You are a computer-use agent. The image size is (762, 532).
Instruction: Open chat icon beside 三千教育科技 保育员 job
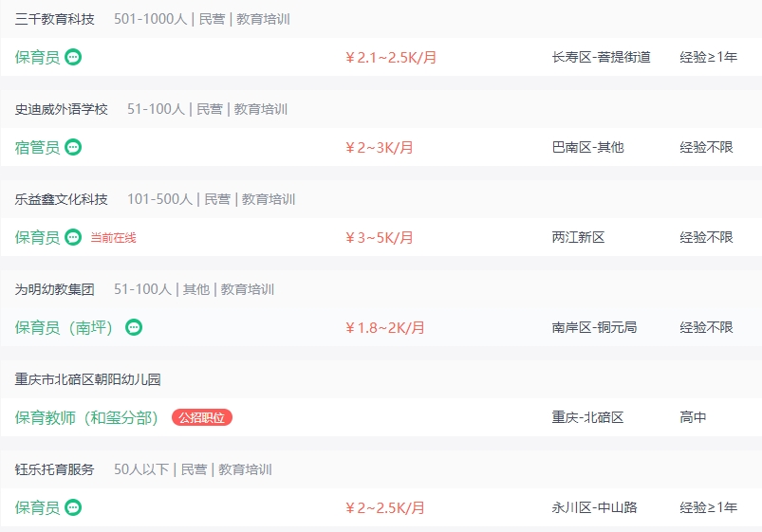[73, 57]
